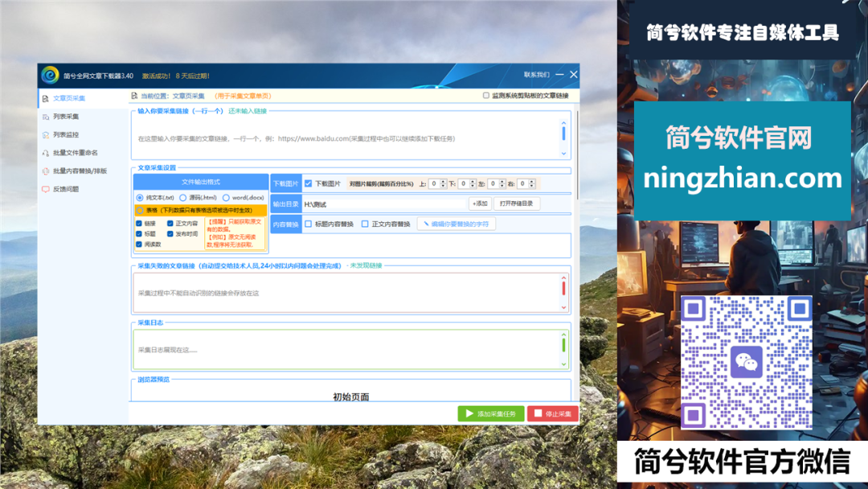Enable 正文内容替换 checkbox
The height and width of the screenshot is (489, 868).
click(365, 224)
